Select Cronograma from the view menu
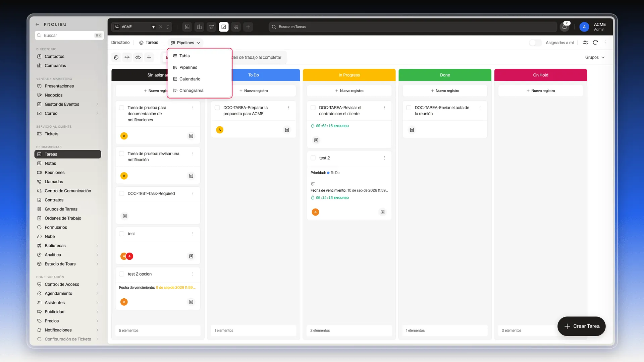644x362 pixels. pyautogui.click(x=200, y=90)
